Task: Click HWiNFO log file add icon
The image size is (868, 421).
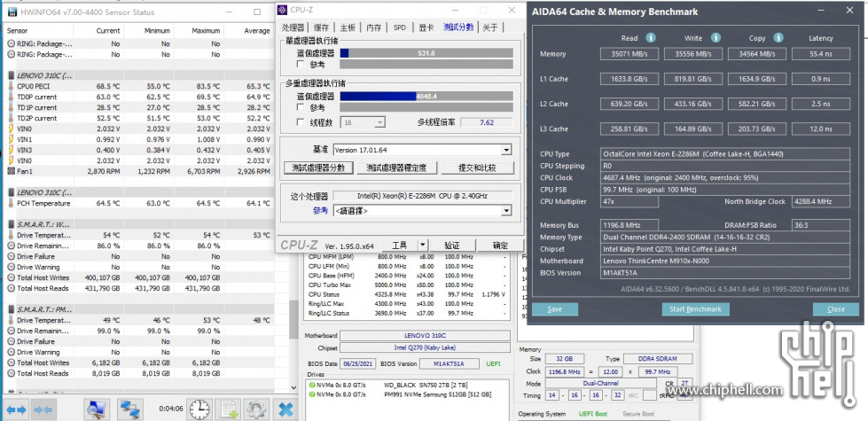Action: pyautogui.click(x=229, y=410)
